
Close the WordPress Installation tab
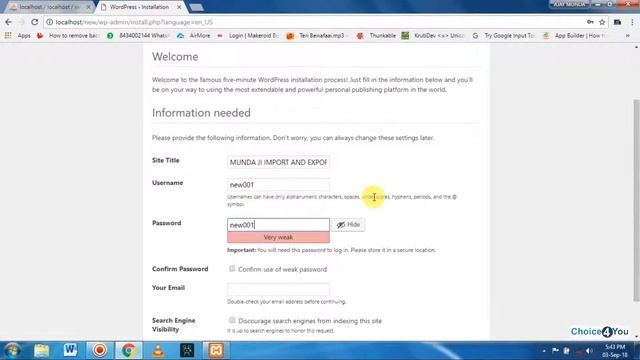click(179, 7)
